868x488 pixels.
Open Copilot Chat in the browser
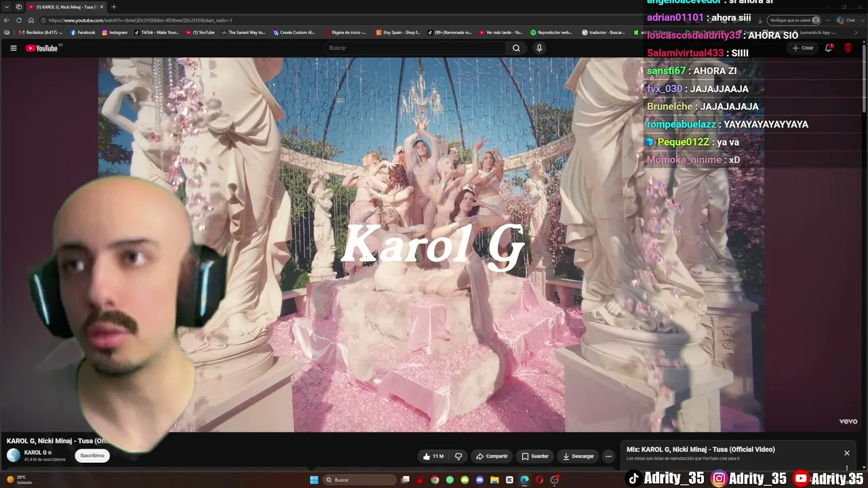pos(846,20)
